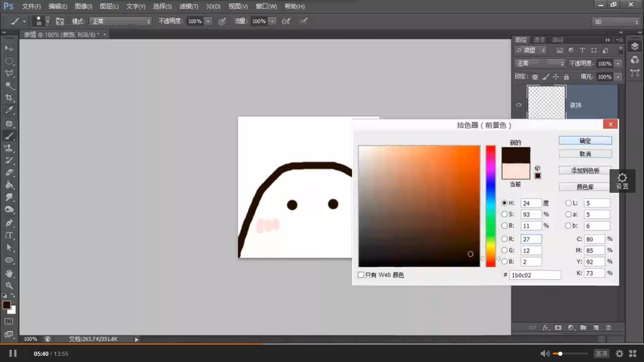Open the 图像(I) menu

pos(83,7)
